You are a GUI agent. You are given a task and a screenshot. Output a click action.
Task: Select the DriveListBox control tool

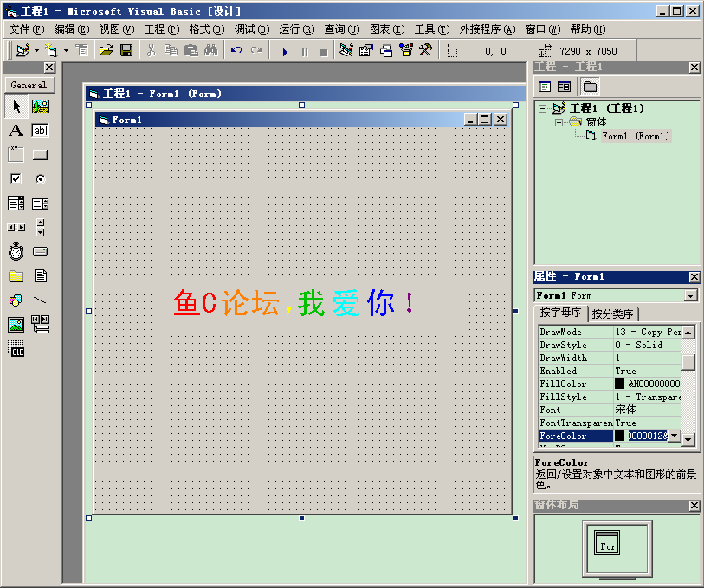point(41,252)
